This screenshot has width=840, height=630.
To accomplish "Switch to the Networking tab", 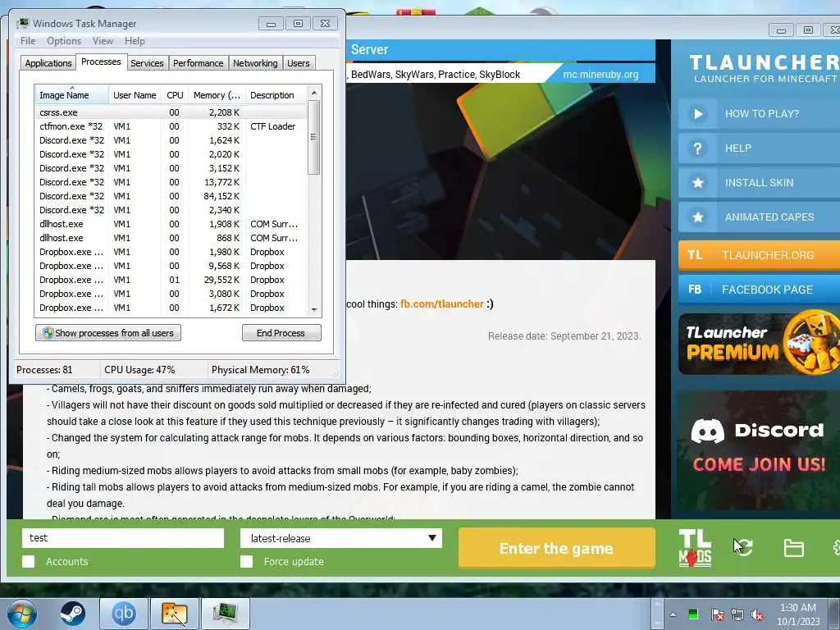I will pos(255,62).
